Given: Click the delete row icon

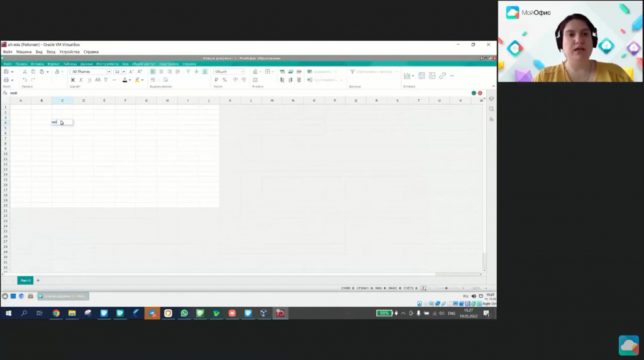Looking at the screenshot, I should (299, 72).
